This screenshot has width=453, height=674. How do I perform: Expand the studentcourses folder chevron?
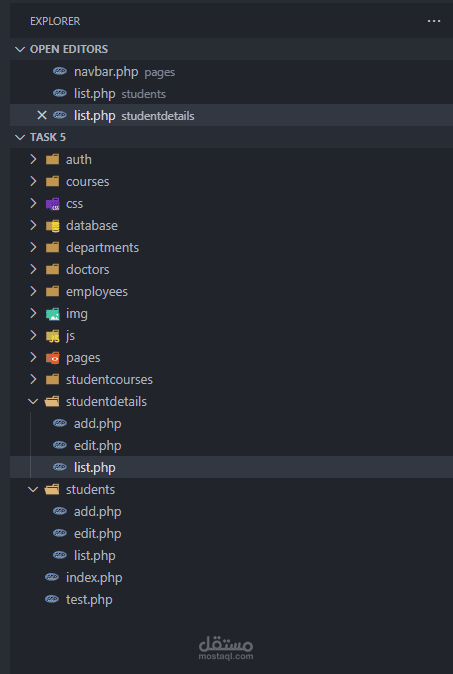point(34,380)
